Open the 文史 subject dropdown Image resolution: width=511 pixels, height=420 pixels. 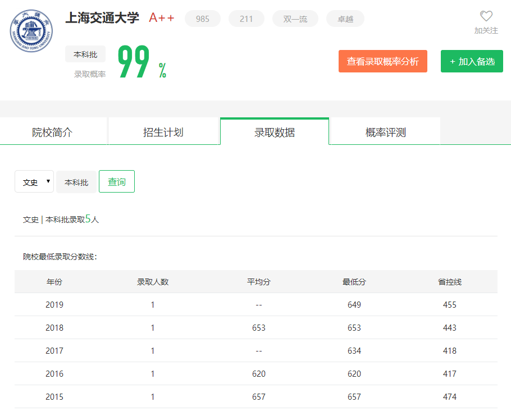[x=34, y=181]
